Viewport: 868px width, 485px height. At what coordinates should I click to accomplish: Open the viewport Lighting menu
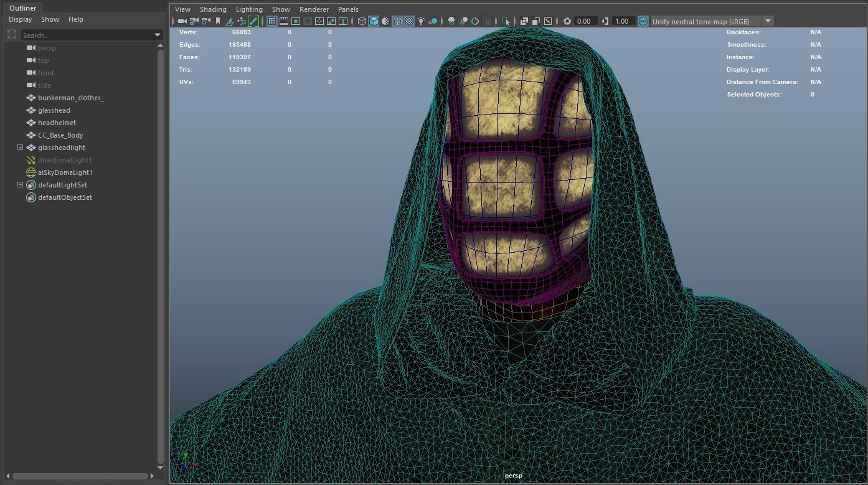pos(249,9)
